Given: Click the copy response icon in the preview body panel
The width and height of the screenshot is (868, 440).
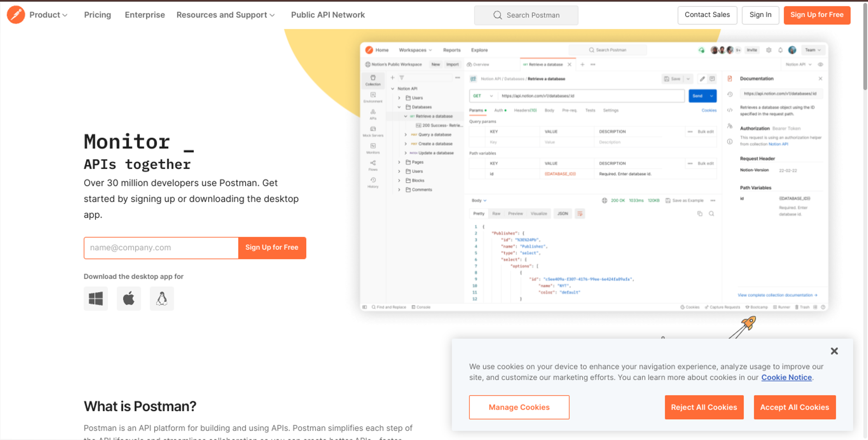Looking at the screenshot, I should coord(700,214).
